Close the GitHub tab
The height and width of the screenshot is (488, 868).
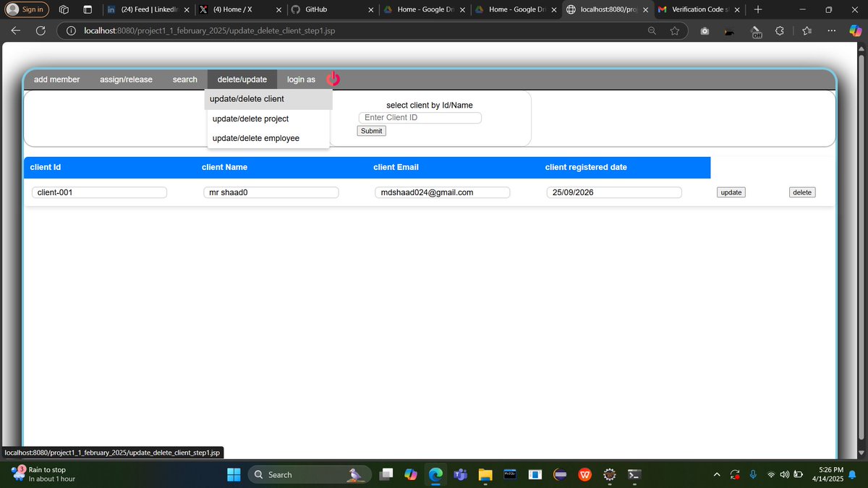[x=371, y=10]
